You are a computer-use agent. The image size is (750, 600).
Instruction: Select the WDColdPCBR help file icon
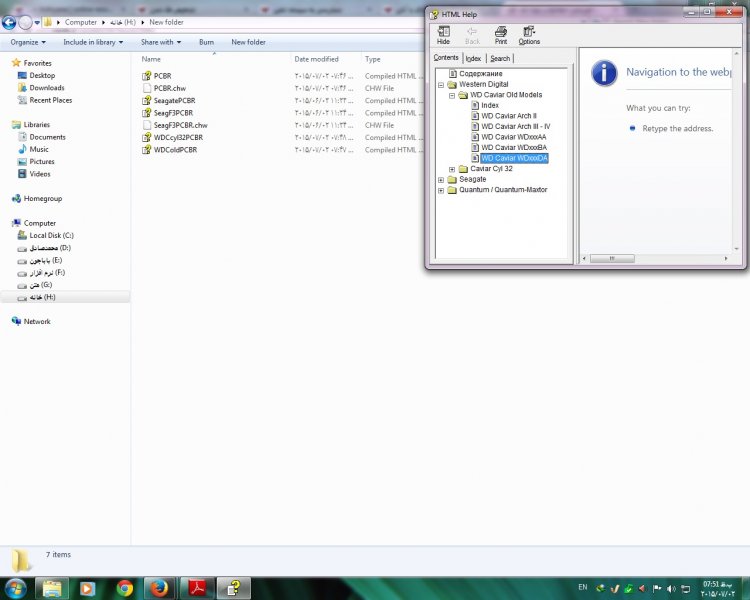click(147, 150)
